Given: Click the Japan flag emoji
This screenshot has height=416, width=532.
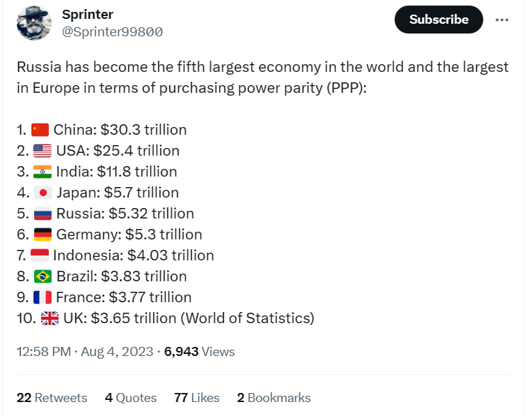Looking at the screenshot, I should point(43,193).
